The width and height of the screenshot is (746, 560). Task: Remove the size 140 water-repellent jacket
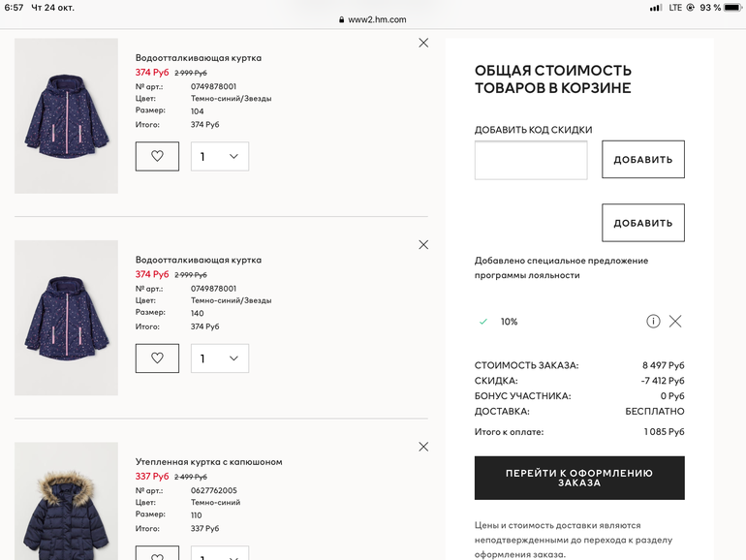[x=423, y=245]
